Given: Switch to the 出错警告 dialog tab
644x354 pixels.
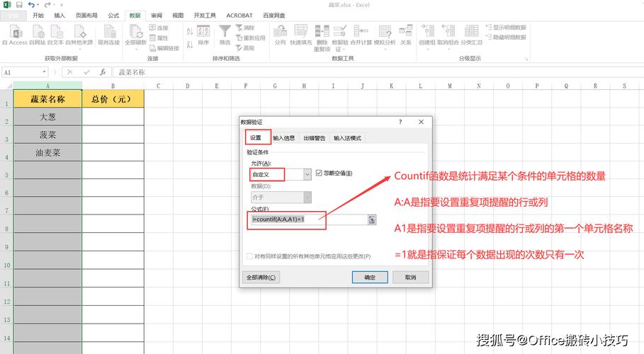Looking at the screenshot, I should click(x=314, y=138).
